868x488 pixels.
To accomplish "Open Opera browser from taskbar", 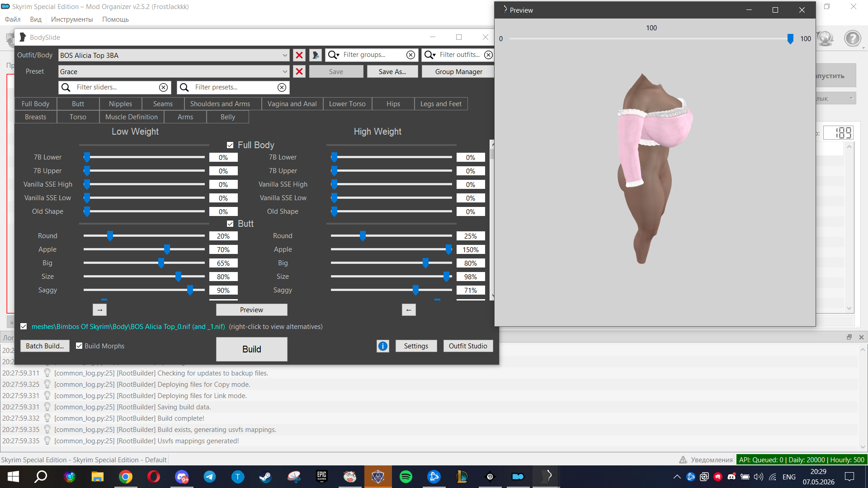I will [154, 477].
